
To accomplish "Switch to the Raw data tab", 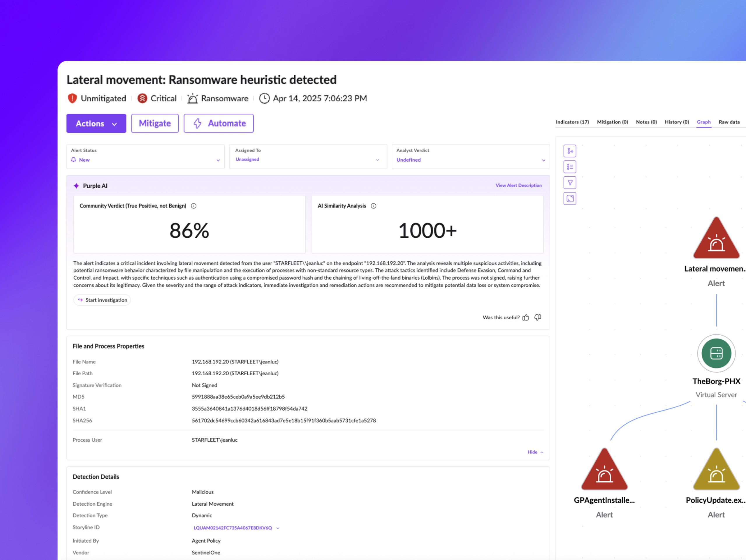I will pyautogui.click(x=729, y=122).
